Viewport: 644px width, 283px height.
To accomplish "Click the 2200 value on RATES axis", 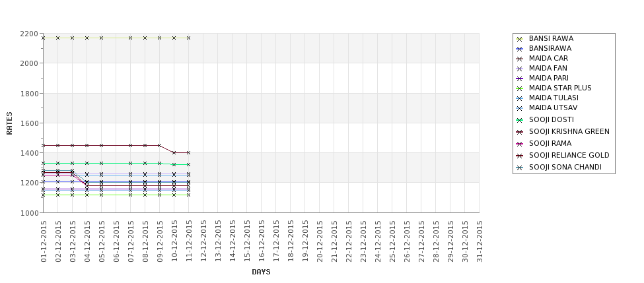I will pos(29,34).
